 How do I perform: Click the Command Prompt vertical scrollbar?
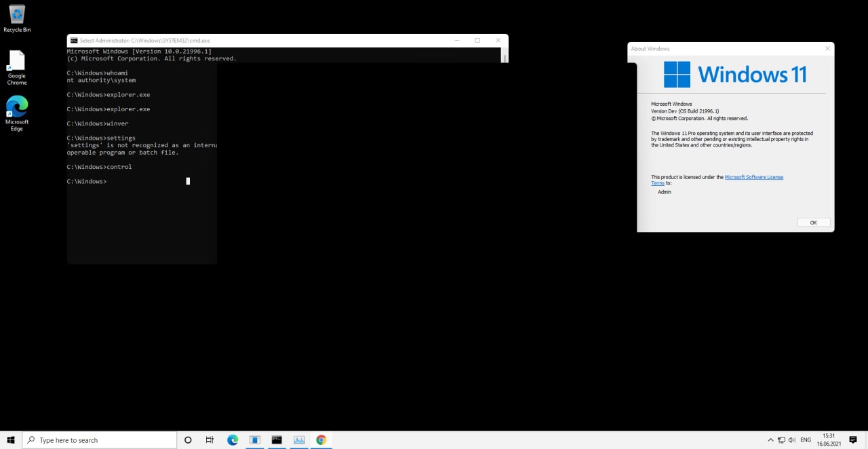(x=504, y=55)
